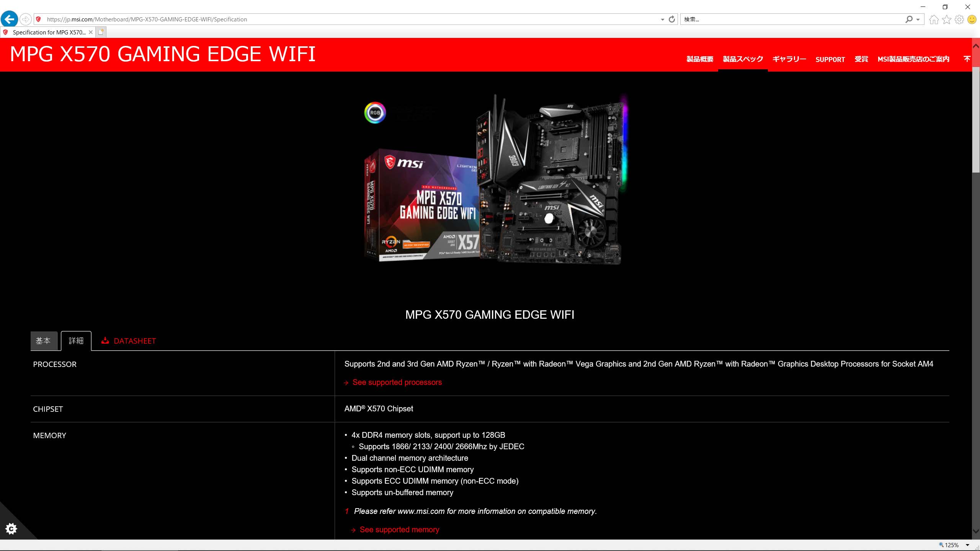Screen dimensions: 980x551
Task: Open Favorites star icon
Action: 947,19
